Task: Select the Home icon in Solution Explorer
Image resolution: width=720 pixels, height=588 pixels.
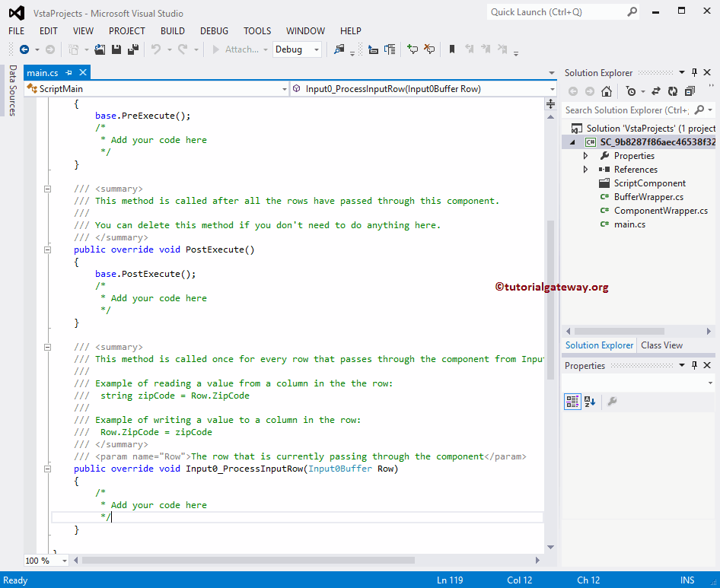Action: 607,91
